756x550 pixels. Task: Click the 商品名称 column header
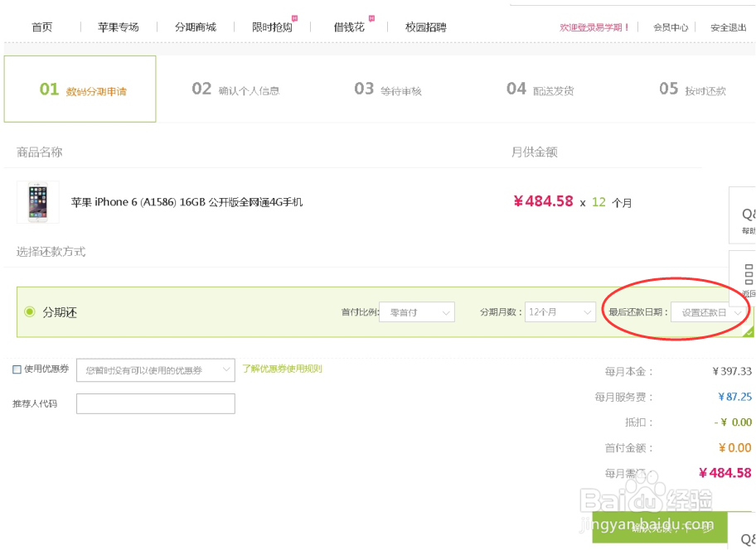point(40,152)
